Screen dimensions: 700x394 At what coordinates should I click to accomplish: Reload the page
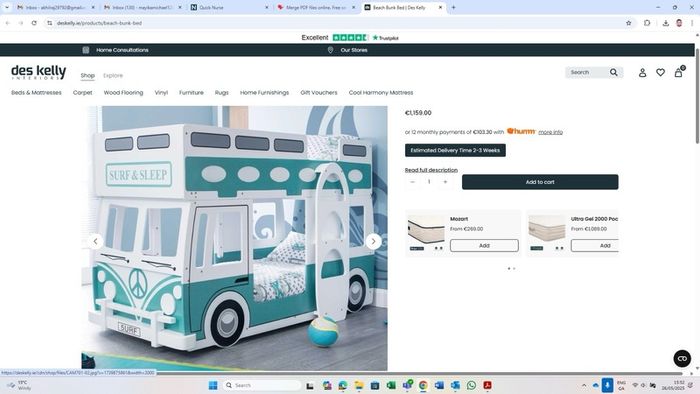tap(34, 23)
